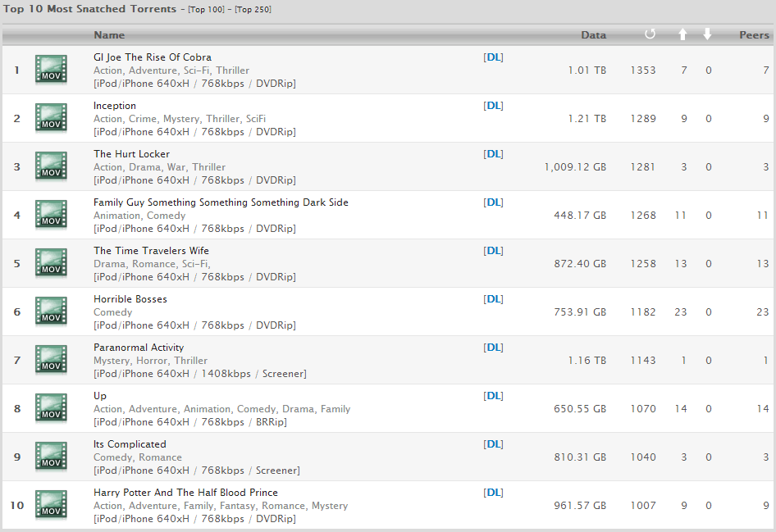Click the MOV icon for Horrible Bosses
The width and height of the screenshot is (776, 532).
click(x=51, y=312)
